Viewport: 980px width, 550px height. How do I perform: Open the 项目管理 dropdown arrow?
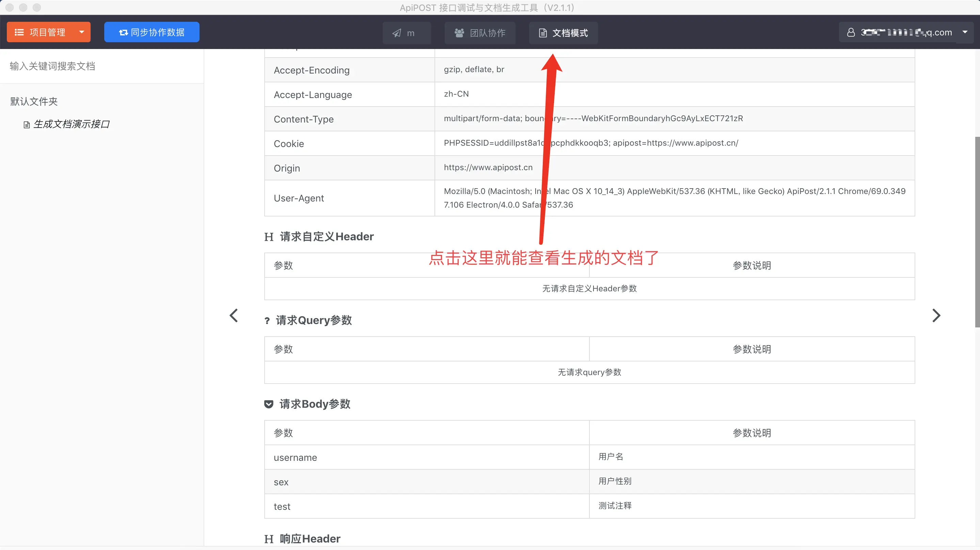82,32
